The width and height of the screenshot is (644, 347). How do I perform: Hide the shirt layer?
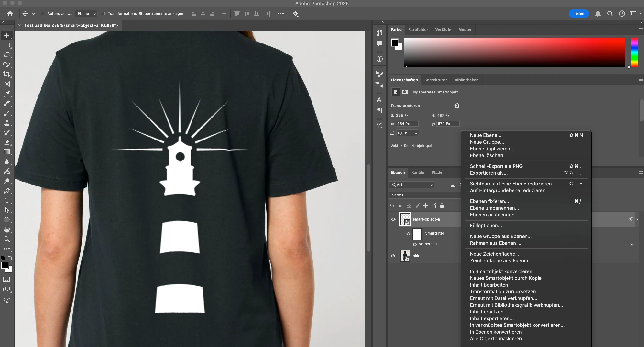click(393, 256)
